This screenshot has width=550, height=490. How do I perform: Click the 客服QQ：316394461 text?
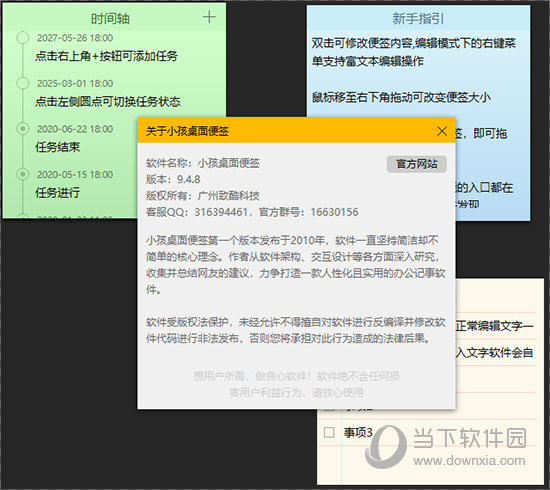196,212
